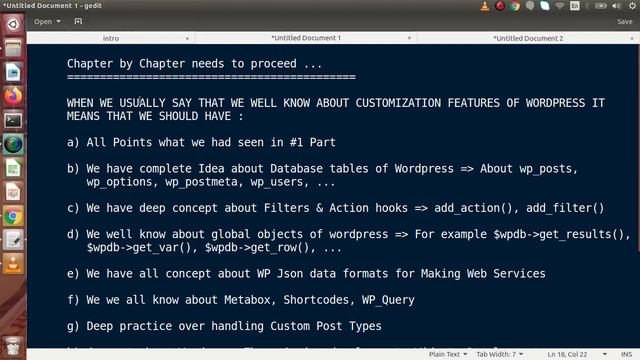Open the Trash in the dock
The width and height of the screenshot is (640, 360).
[x=13, y=346]
